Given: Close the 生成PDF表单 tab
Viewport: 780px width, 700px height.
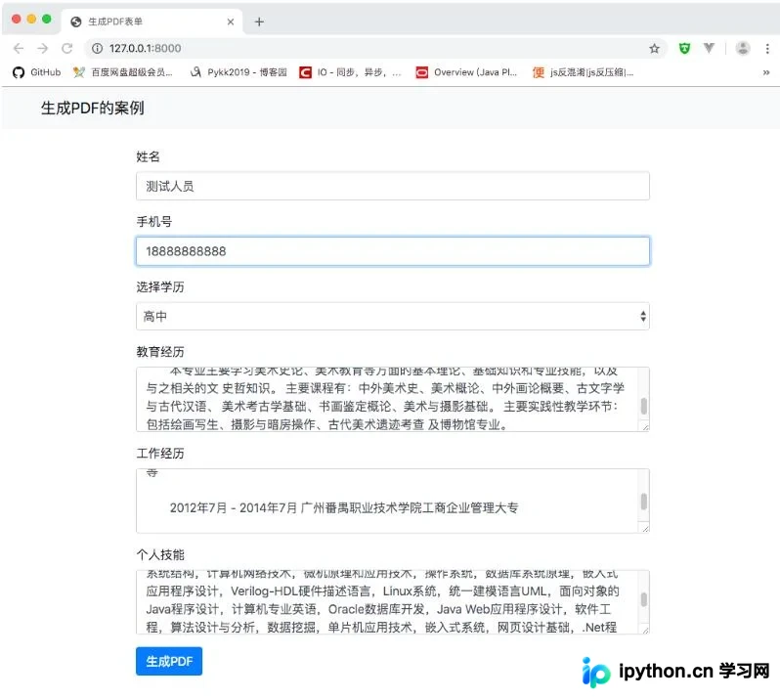Looking at the screenshot, I should (231, 22).
